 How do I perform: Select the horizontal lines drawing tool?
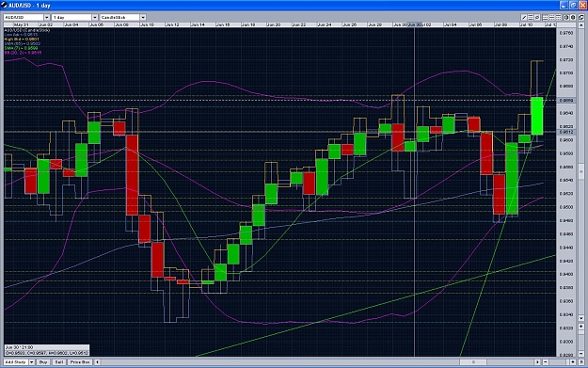(531, 17)
